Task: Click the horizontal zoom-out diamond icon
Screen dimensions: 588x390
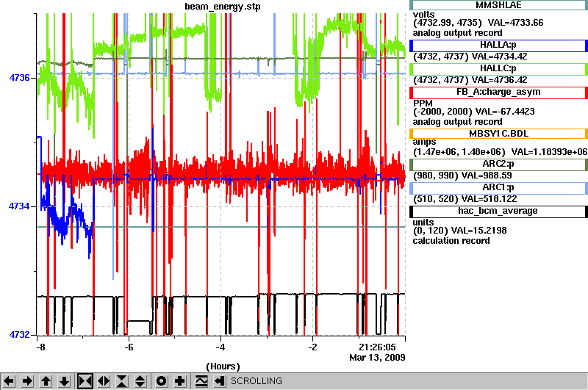Action: pyautogui.click(x=104, y=381)
